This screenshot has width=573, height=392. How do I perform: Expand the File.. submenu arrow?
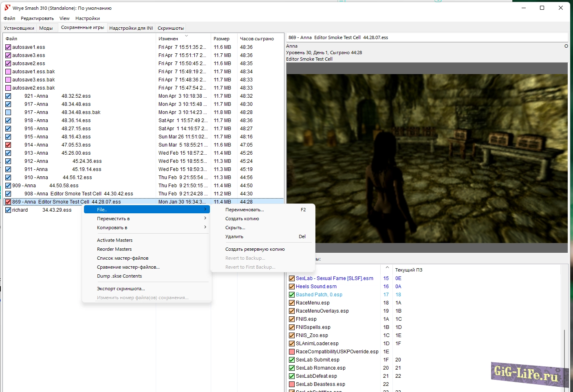(205, 209)
